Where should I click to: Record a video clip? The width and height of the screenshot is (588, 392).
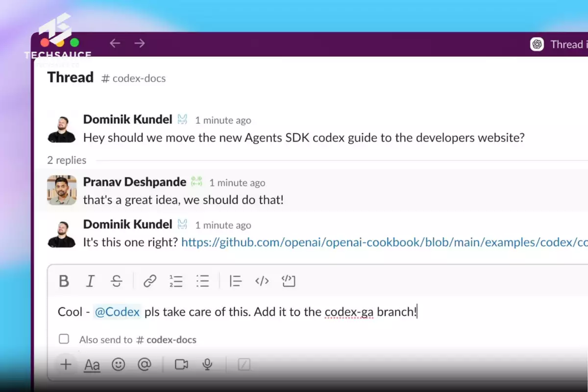click(x=182, y=364)
